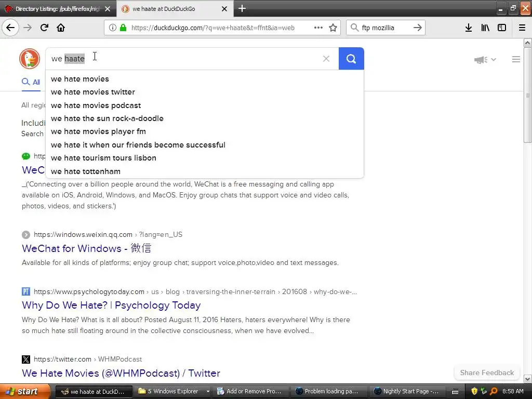Click the vertical scrollbar thumb
532x399 pixels.
pyautogui.click(x=527, y=95)
